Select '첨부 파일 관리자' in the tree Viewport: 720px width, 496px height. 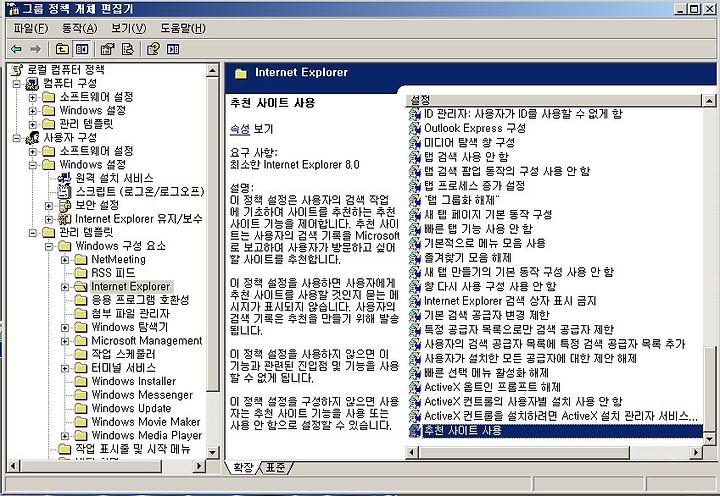[130, 314]
